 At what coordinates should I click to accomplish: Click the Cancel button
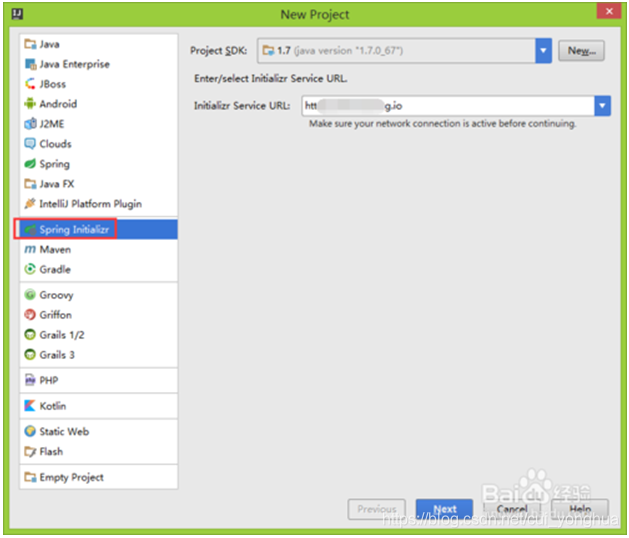(512, 509)
